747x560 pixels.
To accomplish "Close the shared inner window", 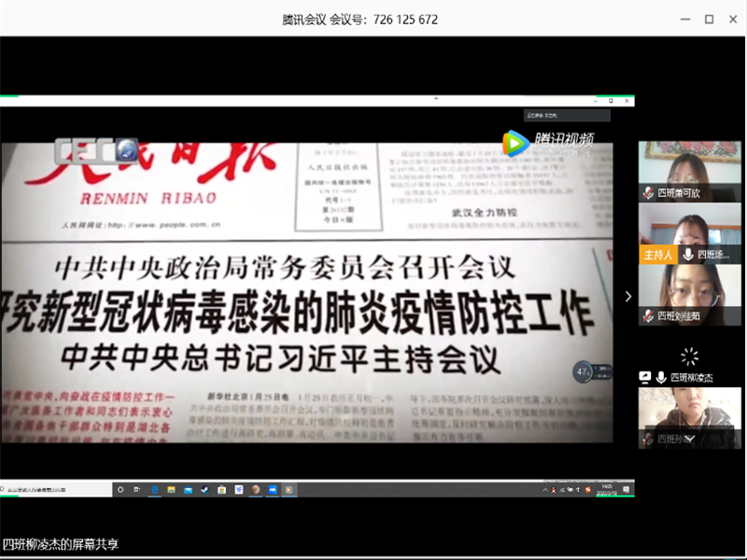I will tap(627, 101).
